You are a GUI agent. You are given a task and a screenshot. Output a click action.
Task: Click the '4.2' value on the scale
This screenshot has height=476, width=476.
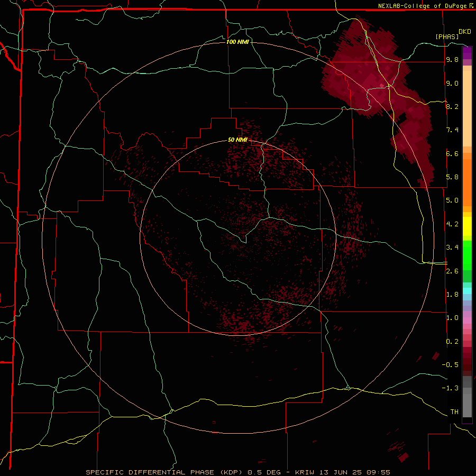point(452,224)
